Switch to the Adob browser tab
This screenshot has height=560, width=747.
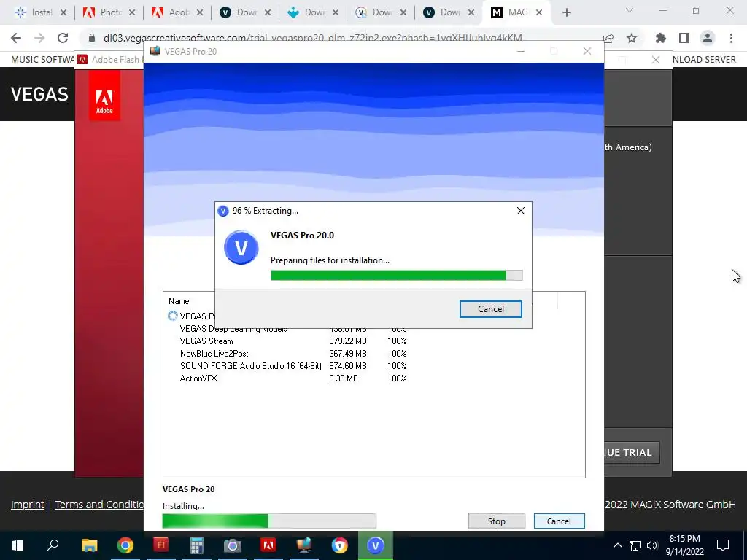pyautogui.click(x=177, y=12)
